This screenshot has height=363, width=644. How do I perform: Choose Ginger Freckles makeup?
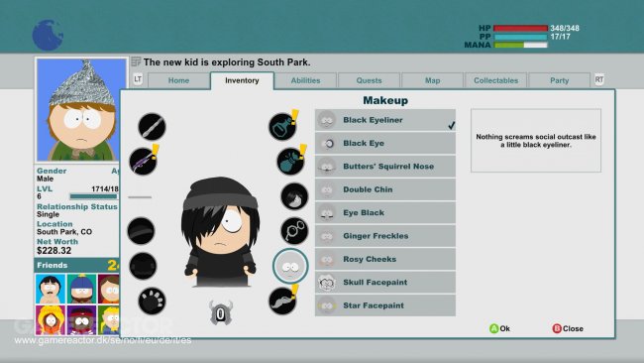point(385,236)
